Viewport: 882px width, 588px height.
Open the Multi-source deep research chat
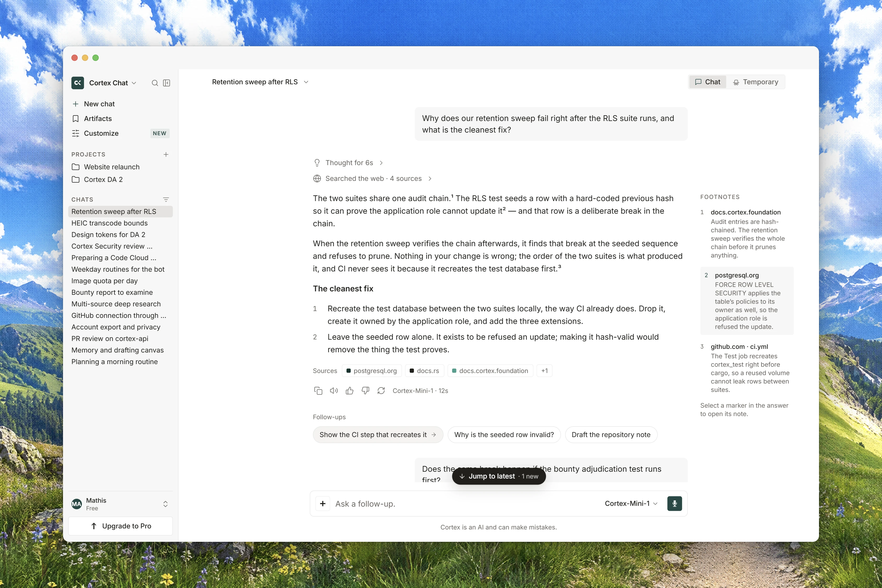[120, 304]
